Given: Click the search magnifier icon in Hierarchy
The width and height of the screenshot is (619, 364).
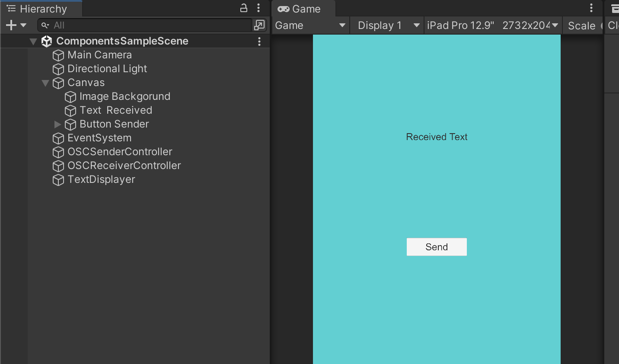Looking at the screenshot, I should (45, 26).
